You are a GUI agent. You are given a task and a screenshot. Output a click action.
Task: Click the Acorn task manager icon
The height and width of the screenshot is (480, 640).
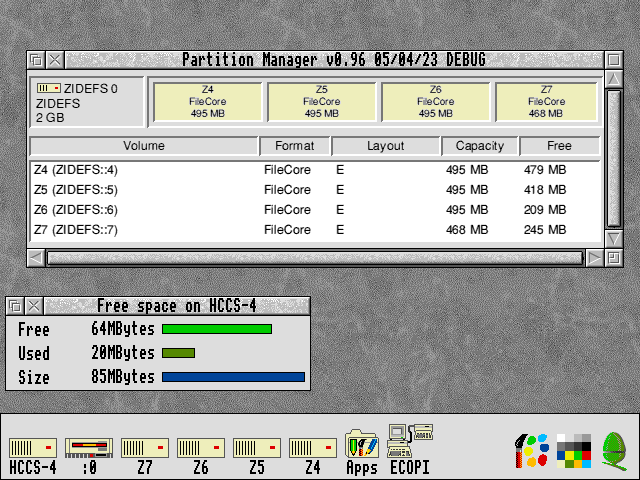click(x=615, y=451)
